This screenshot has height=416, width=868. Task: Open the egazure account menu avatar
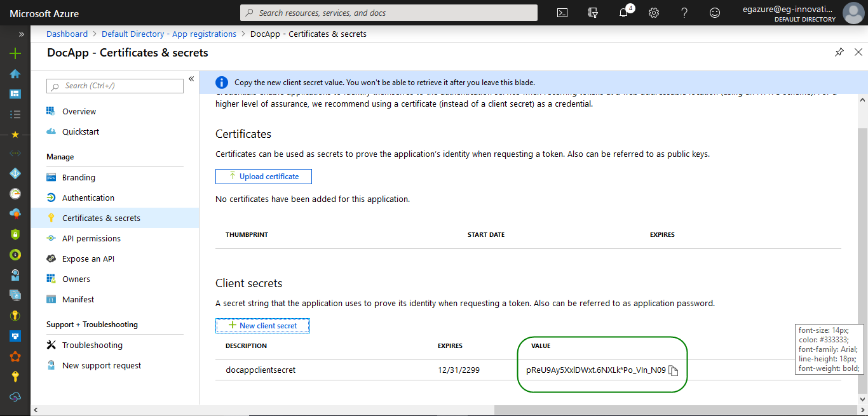[x=853, y=13]
